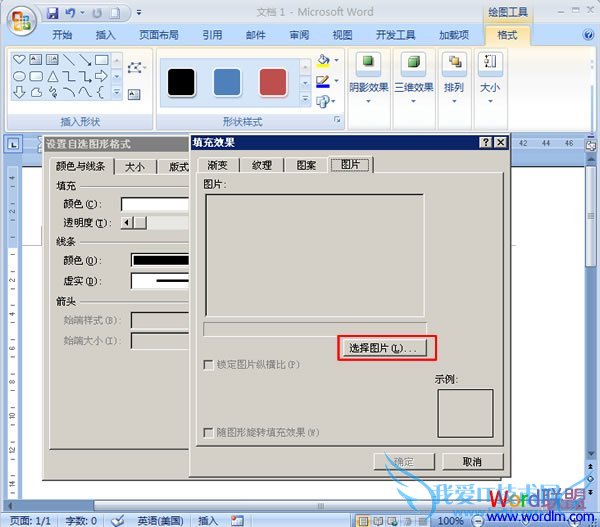Select the oval shape
600x527 pixels.
[x=19, y=76]
